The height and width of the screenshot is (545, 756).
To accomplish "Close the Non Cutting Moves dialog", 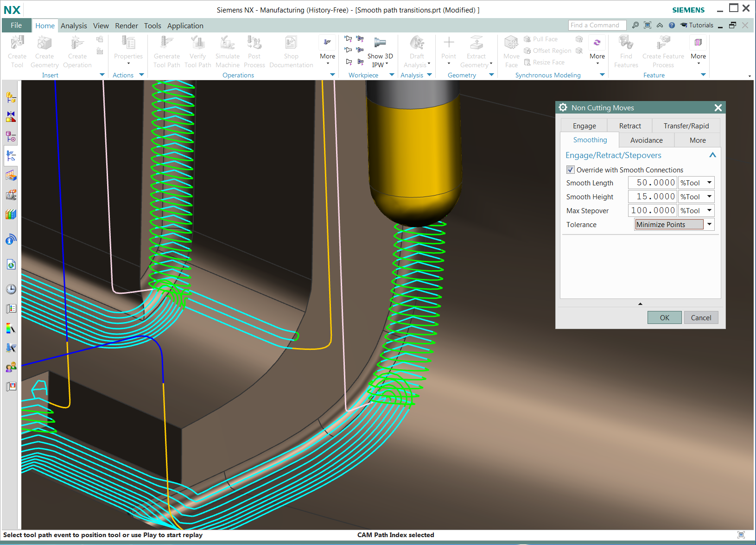I will coord(718,108).
